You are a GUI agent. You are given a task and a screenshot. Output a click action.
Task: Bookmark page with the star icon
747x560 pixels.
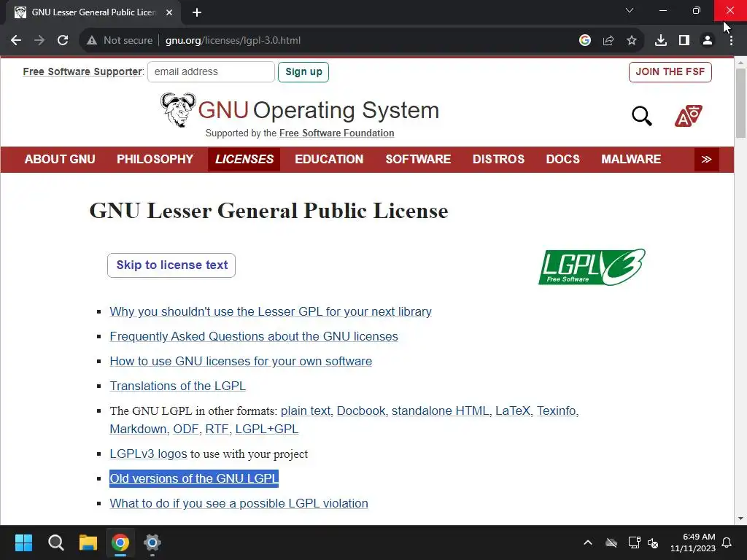click(x=632, y=41)
